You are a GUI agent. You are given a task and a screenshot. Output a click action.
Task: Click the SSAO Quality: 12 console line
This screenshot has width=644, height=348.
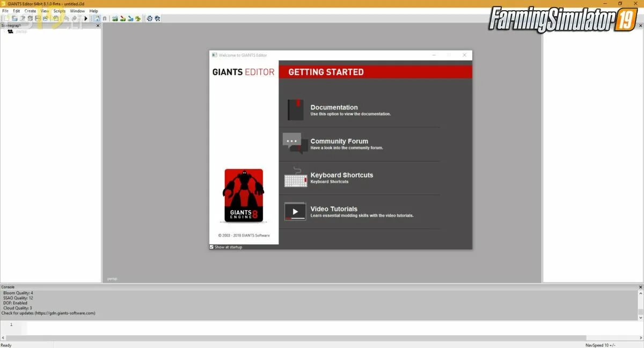pyautogui.click(x=18, y=298)
